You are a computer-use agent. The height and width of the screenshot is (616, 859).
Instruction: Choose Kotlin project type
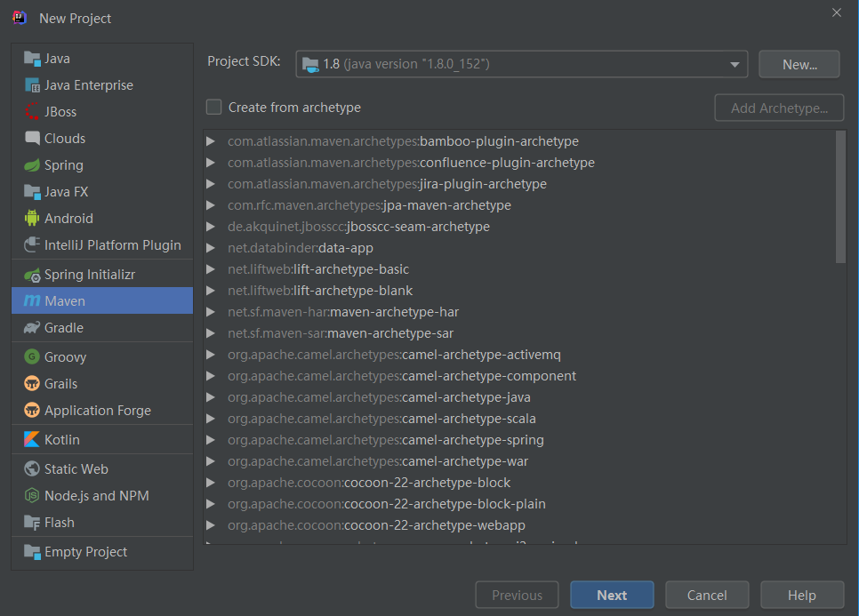tap(102, 440)
